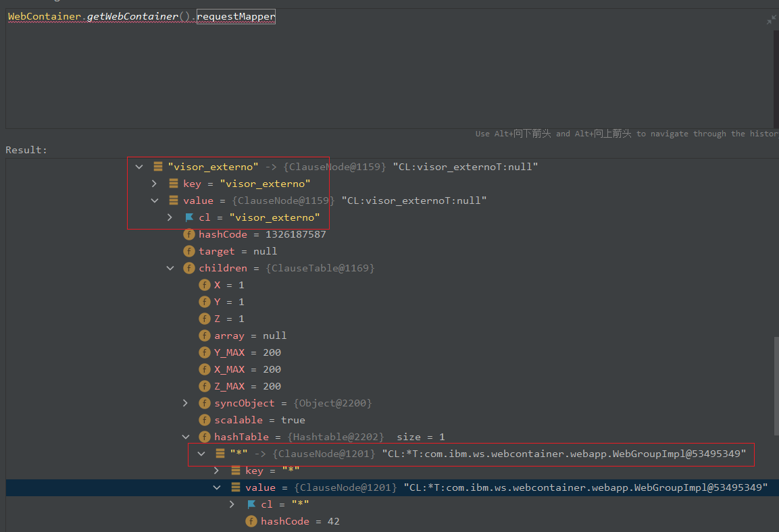Click the "CL:visor_externoT:null" value text in top row

point(465,167)
